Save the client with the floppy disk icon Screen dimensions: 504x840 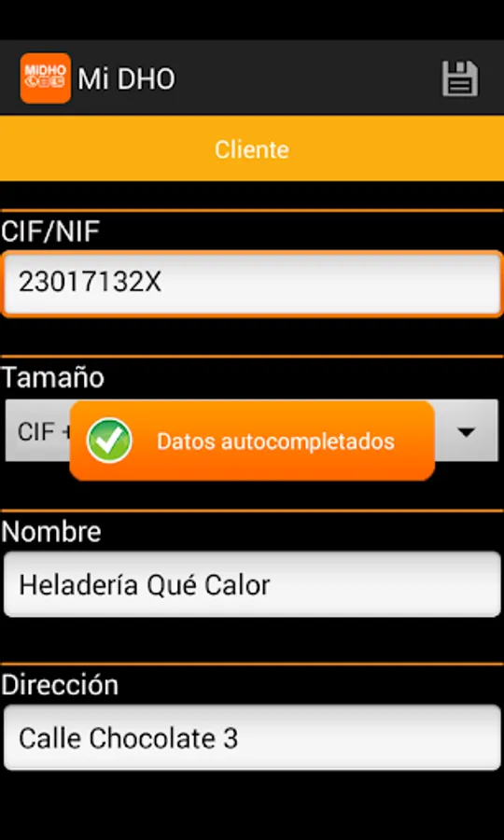459,78
